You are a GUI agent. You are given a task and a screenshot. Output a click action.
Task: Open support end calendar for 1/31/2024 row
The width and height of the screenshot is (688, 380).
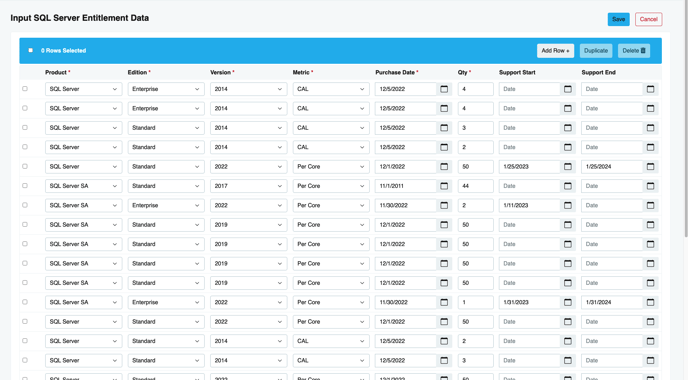point(650,302)
